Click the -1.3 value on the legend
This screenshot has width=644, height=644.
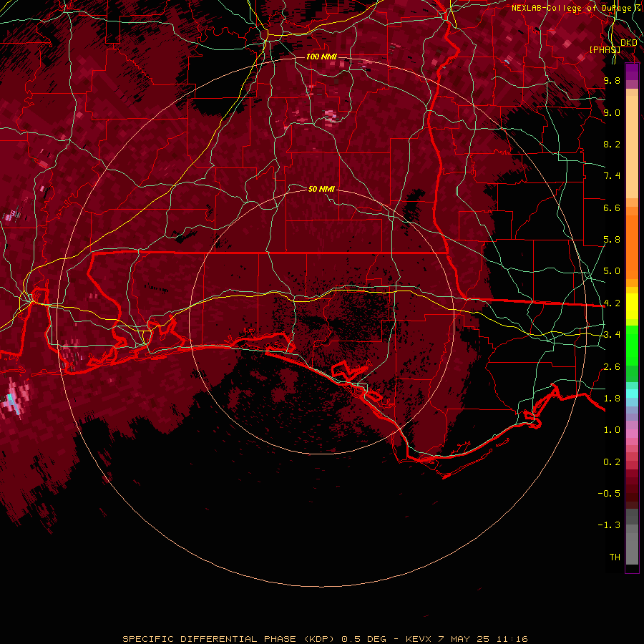[x=609, y=525]
